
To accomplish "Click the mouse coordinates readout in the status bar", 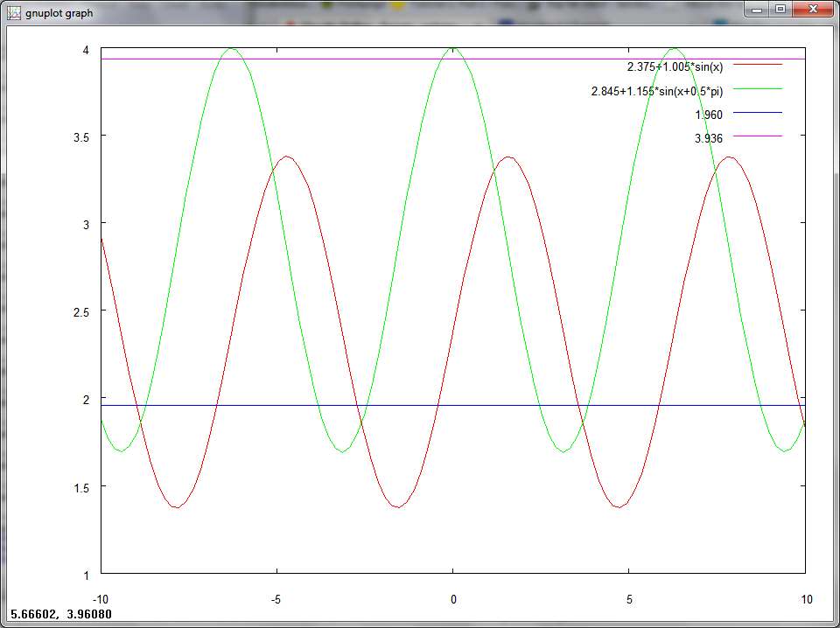I will click(59, 614).
